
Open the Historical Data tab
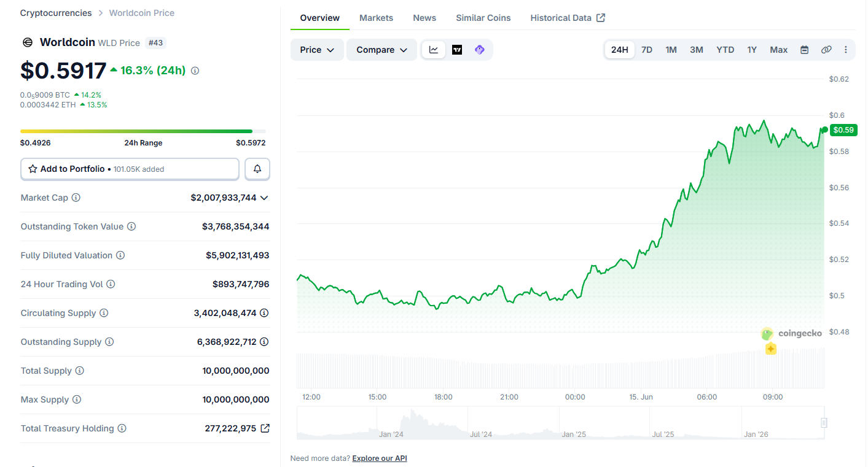(x=568, y=18)
